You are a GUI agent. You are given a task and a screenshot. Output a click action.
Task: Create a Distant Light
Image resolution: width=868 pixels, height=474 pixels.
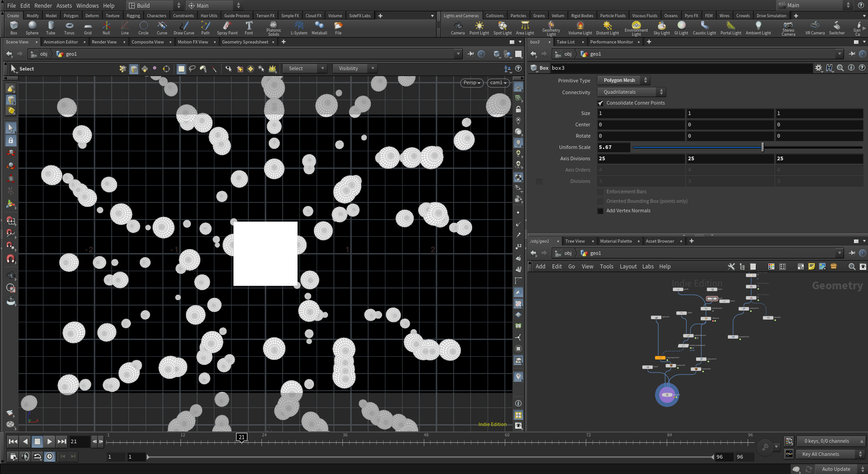coord(607,28)
